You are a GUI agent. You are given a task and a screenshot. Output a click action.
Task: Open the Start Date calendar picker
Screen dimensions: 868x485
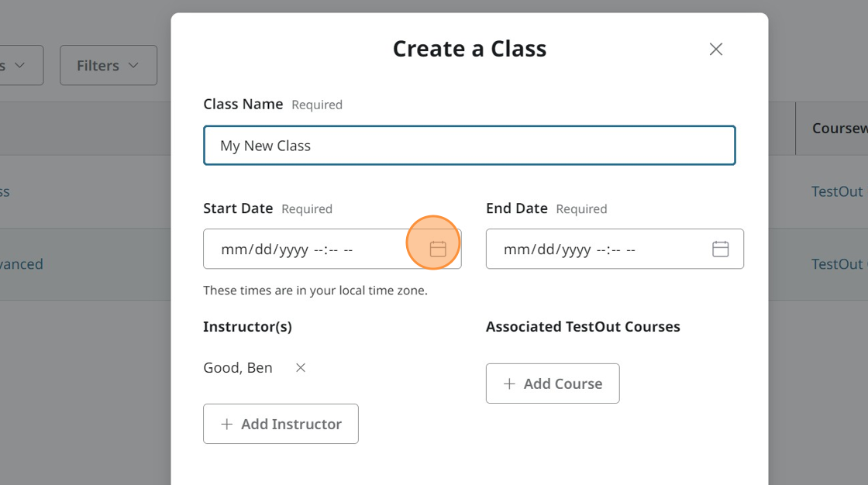pyautogui.click(x=438, y=249)
